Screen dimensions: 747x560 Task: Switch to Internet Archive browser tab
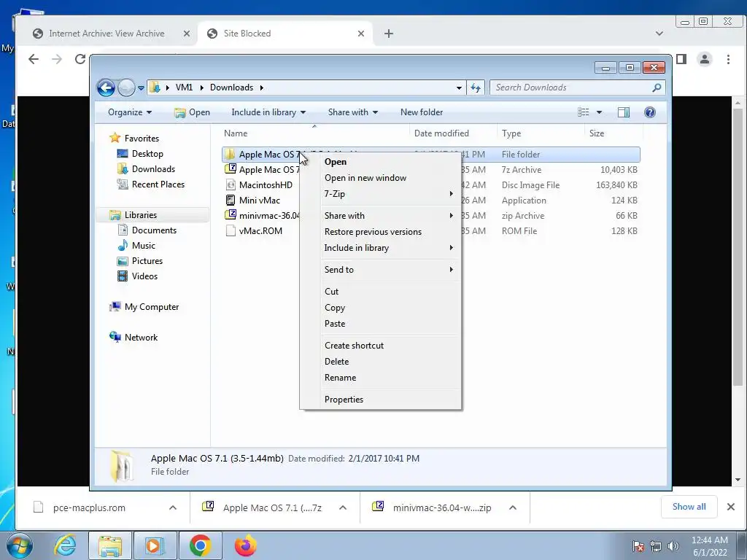[107, 34]
